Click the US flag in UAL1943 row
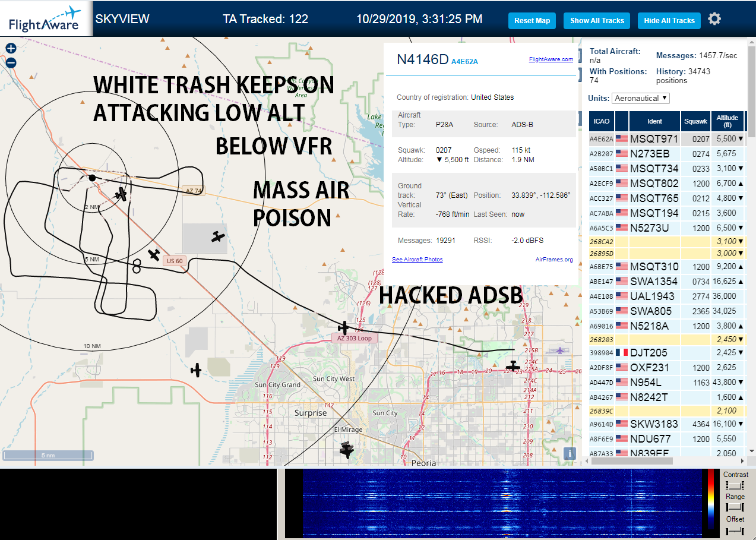Viewport: 756px width, 540px height. [x=622, y=296]
